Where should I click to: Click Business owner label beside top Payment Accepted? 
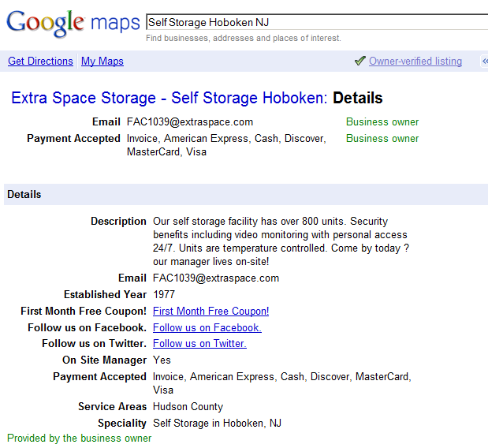(382, 139)
